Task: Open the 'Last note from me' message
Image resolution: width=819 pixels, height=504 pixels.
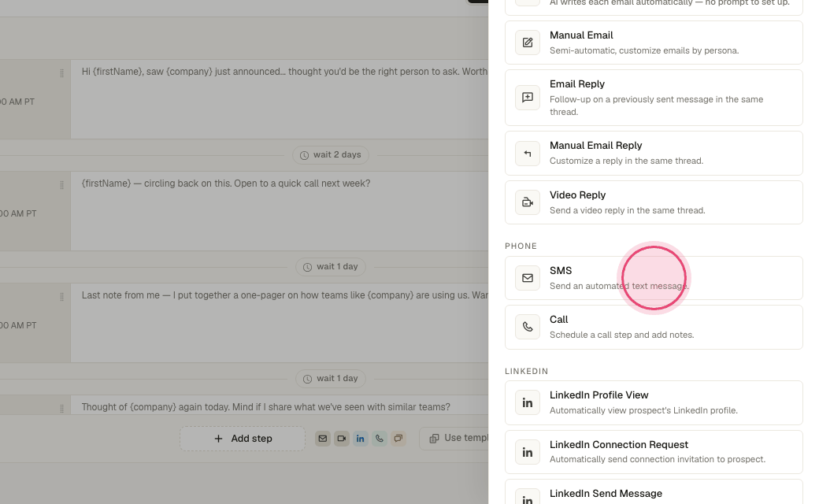Action: pos(280,323)
